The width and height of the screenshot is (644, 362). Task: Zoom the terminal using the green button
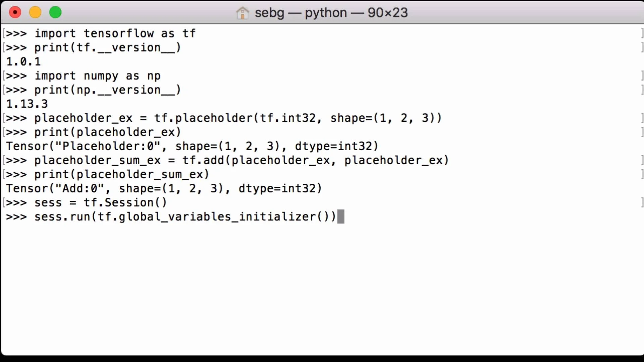pos(55,12)
